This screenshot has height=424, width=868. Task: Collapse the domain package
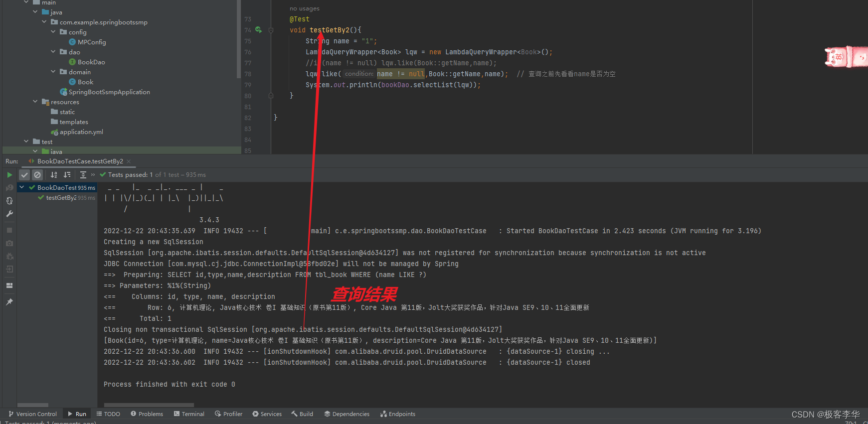tap(53, 72)
